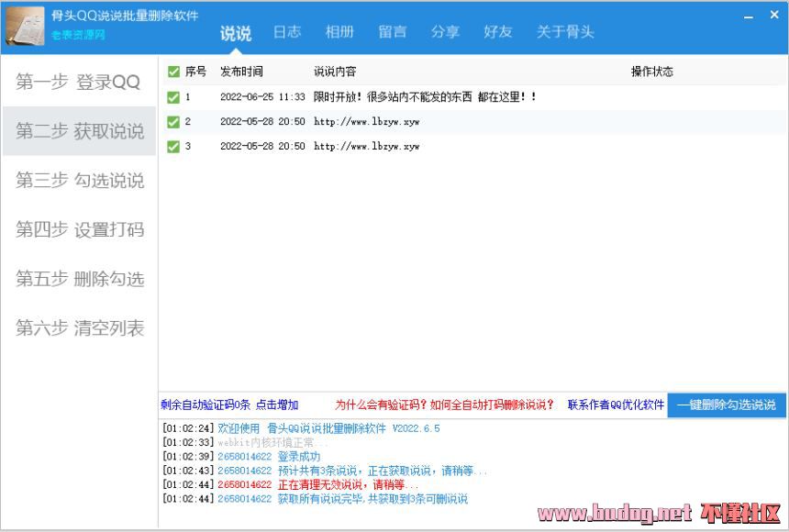Click 点击增加 link for verification codes
Viewport: 789px width, 532px height.
[277, 405]
